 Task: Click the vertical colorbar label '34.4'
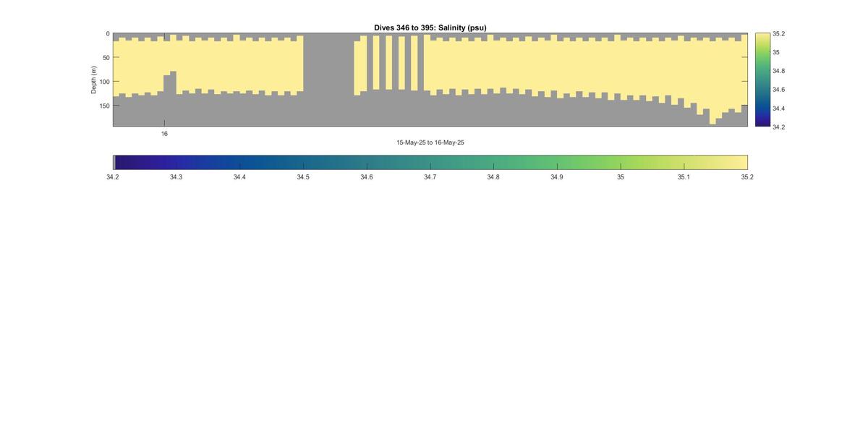coord(778,109)
